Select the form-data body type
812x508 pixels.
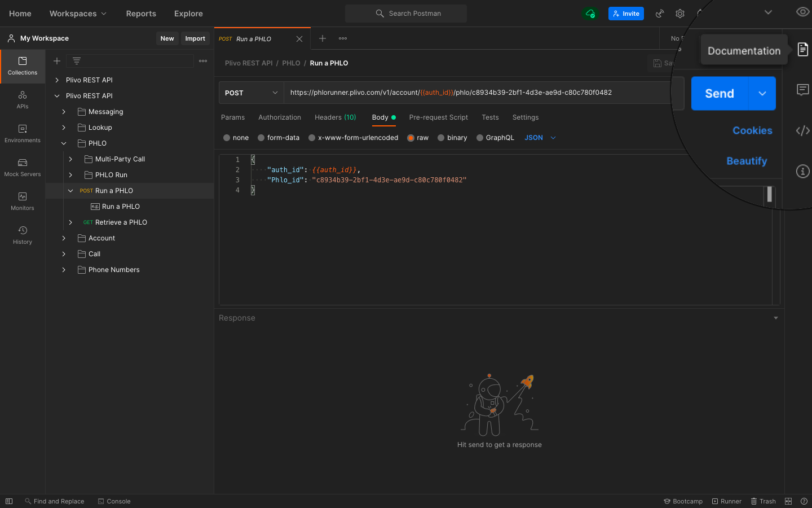pos(261,138)
